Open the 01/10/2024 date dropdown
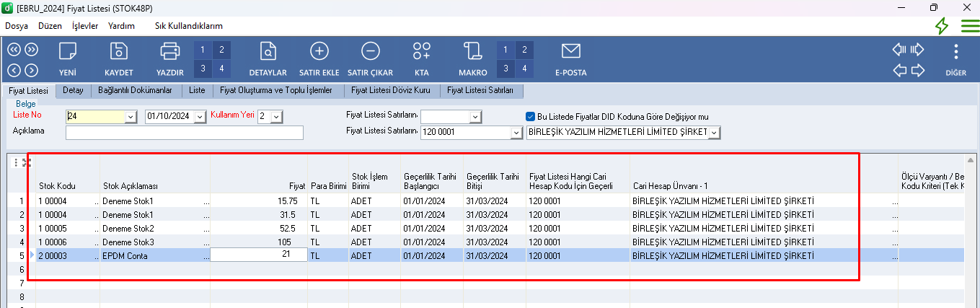The width and height of the screenshot is (980, 308). pyautogui.click(x=201, y=117)
